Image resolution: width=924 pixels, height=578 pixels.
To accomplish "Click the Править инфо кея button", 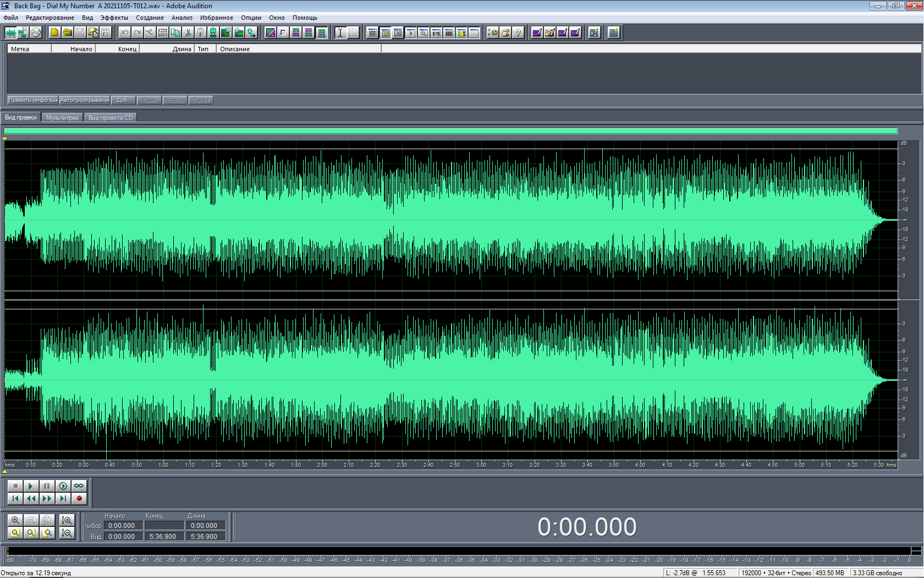I will tap(33, 100).
